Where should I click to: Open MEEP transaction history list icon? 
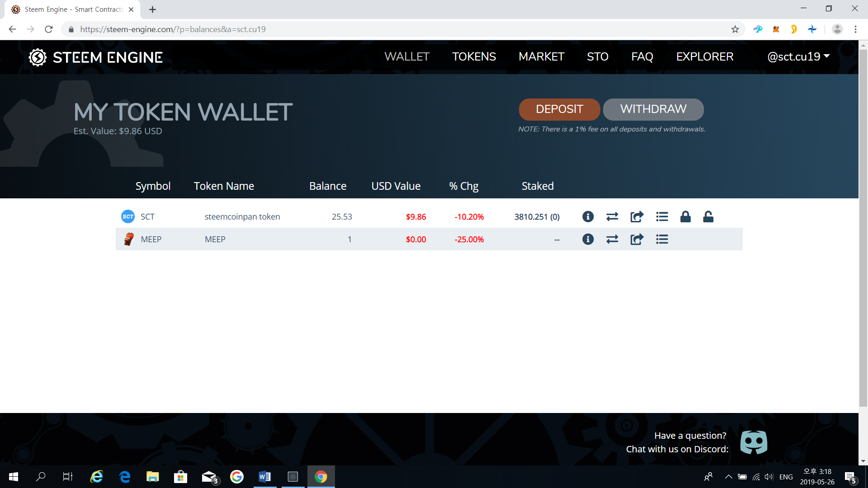pos(662,239)
